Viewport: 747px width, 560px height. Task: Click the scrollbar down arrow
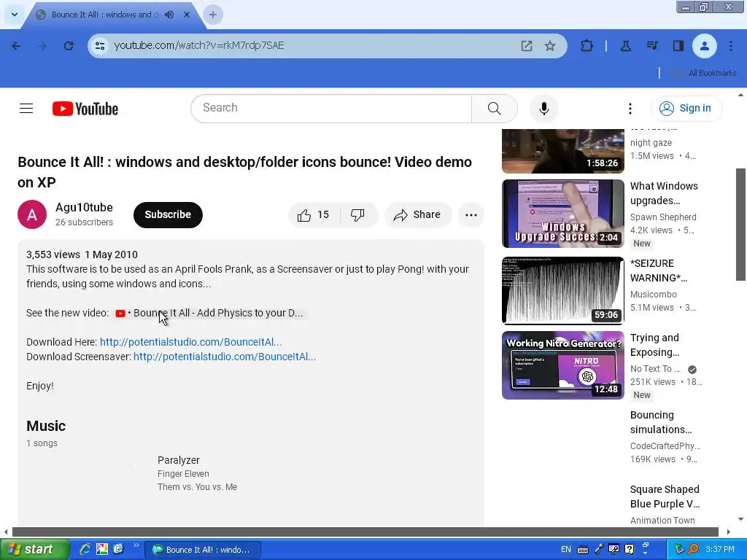click(741, 519)
